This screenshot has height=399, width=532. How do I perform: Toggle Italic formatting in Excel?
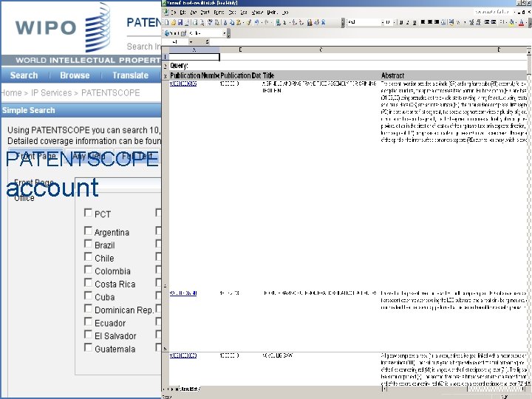coord(407,22)
